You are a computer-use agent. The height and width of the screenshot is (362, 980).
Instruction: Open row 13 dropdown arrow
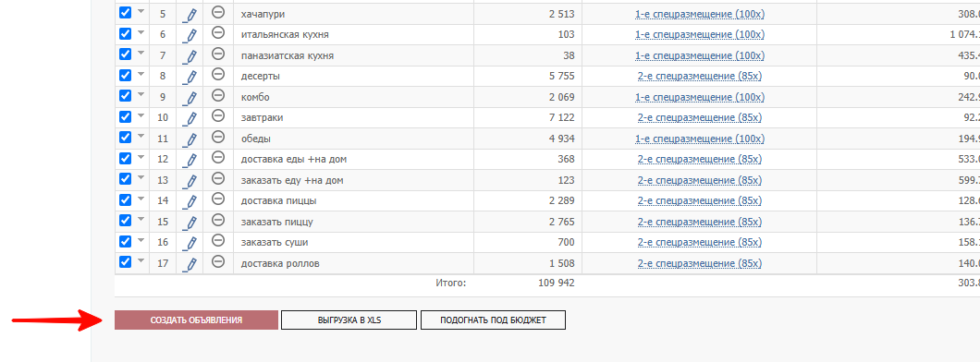tap(141, 177)
